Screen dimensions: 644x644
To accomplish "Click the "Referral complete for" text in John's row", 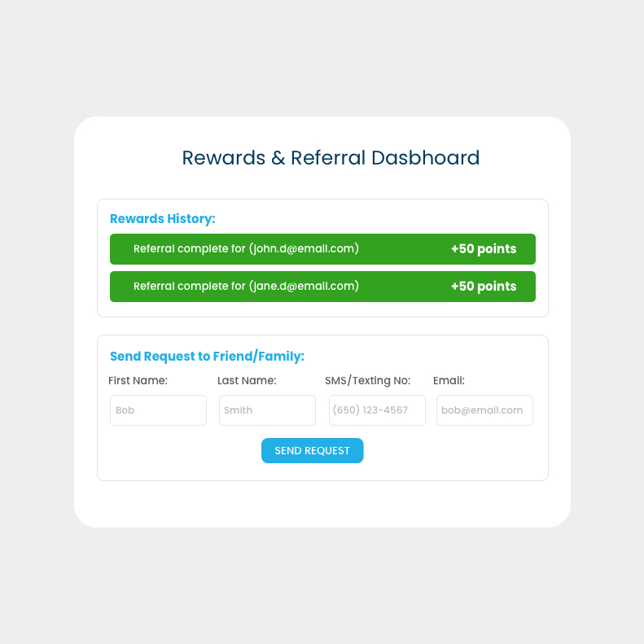I will (x=189, y=249).
